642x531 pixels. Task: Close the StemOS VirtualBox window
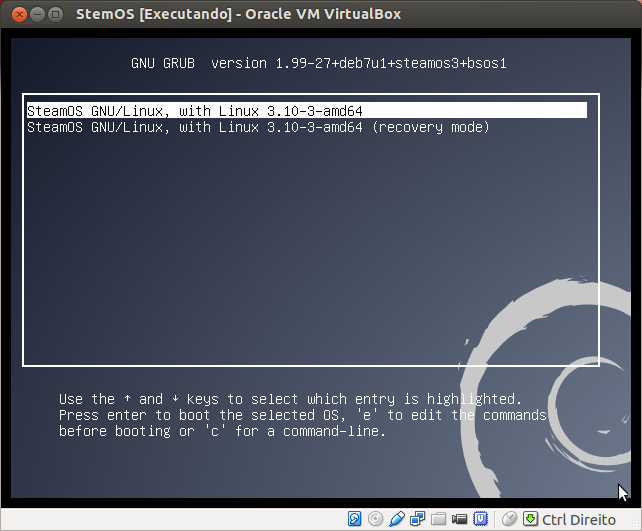(x=19, y=15)
